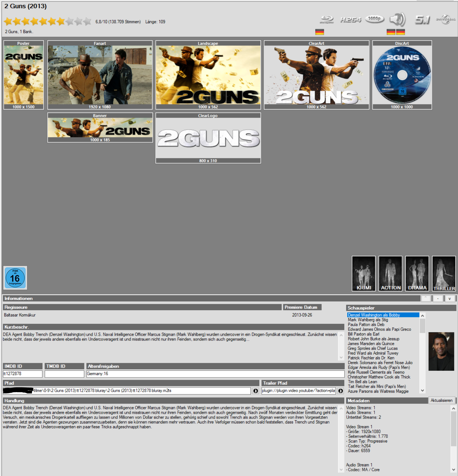Screen dimensions: 458x476
Task: Open the Banner image thumbnail
Action: click(100, 128)
